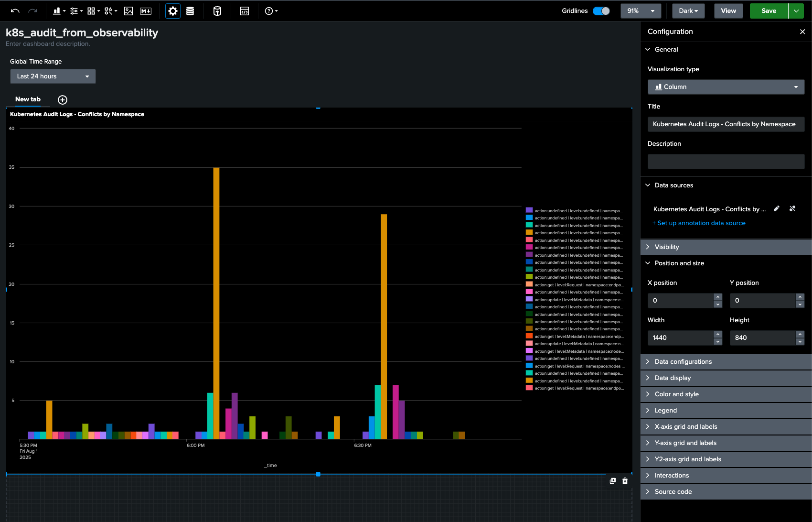Toggle the Gridlines switch

(601, 10)
